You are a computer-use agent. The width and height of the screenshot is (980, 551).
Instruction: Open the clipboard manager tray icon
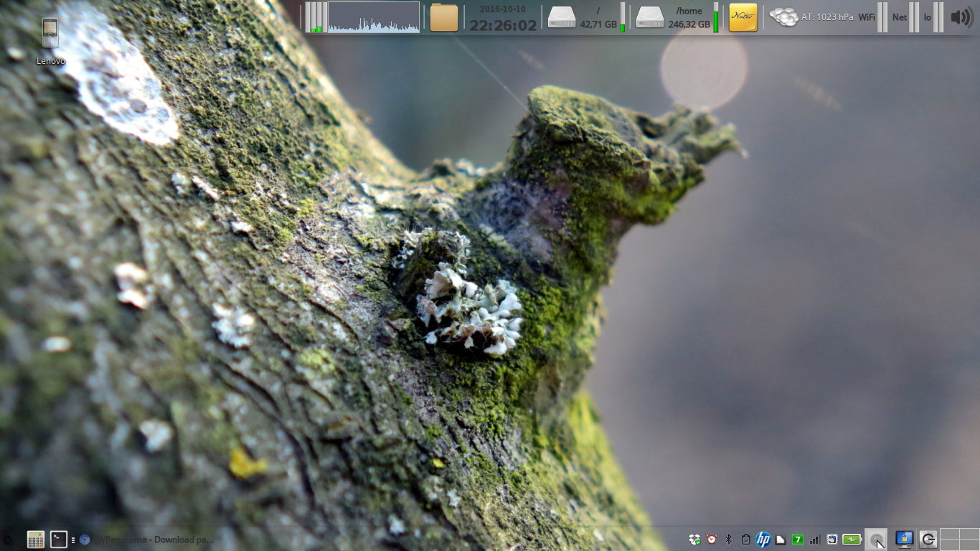click(746, 540)
